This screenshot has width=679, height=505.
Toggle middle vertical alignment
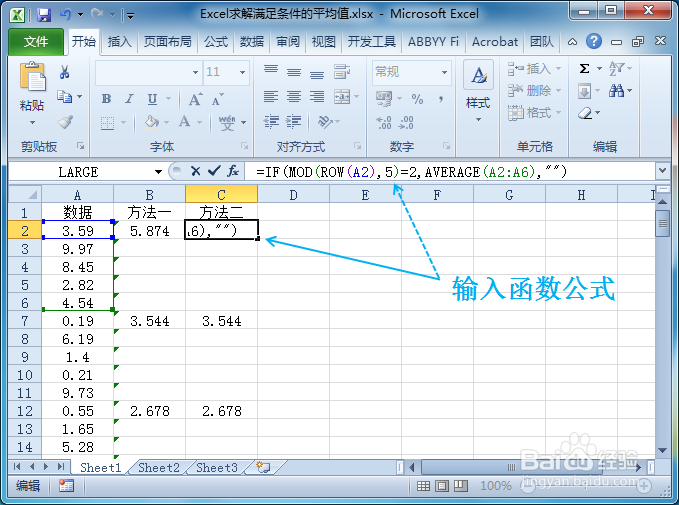click(x=294, y=72)
